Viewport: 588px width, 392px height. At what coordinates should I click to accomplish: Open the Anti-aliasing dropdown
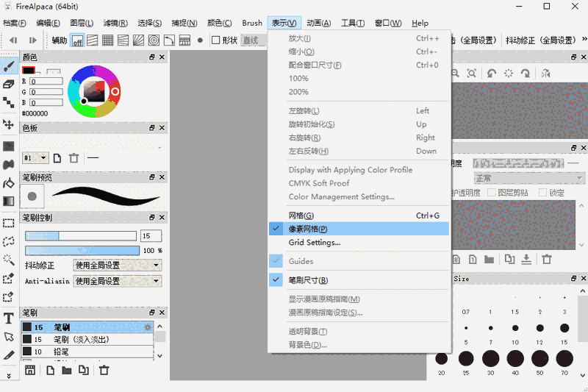coord(118,281)
